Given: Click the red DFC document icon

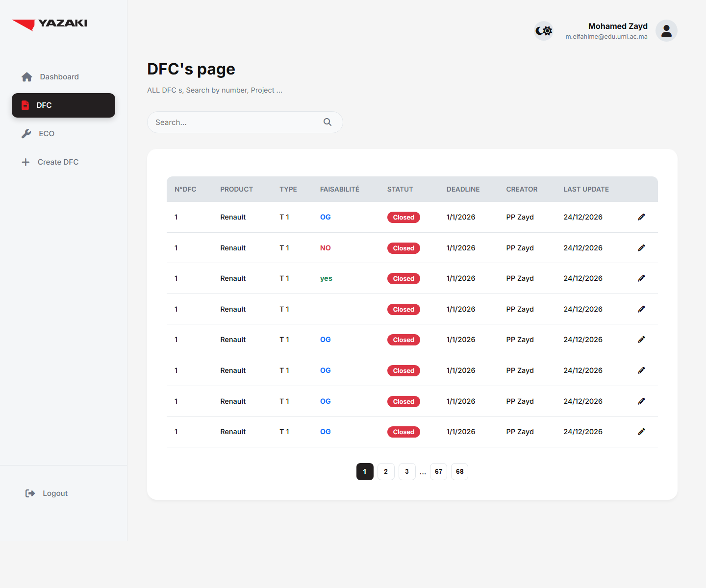Looking at the screenshot, I should pyautogui.click(x=25, y=105).
